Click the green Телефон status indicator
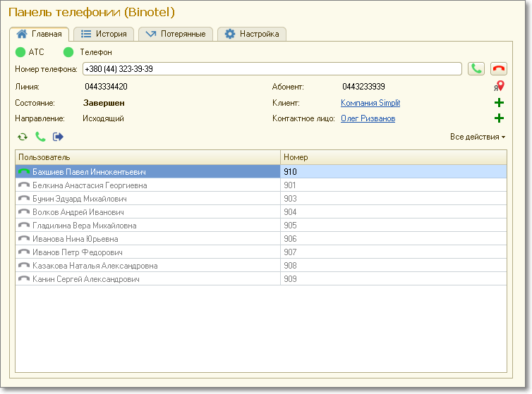 click(68, 52)
